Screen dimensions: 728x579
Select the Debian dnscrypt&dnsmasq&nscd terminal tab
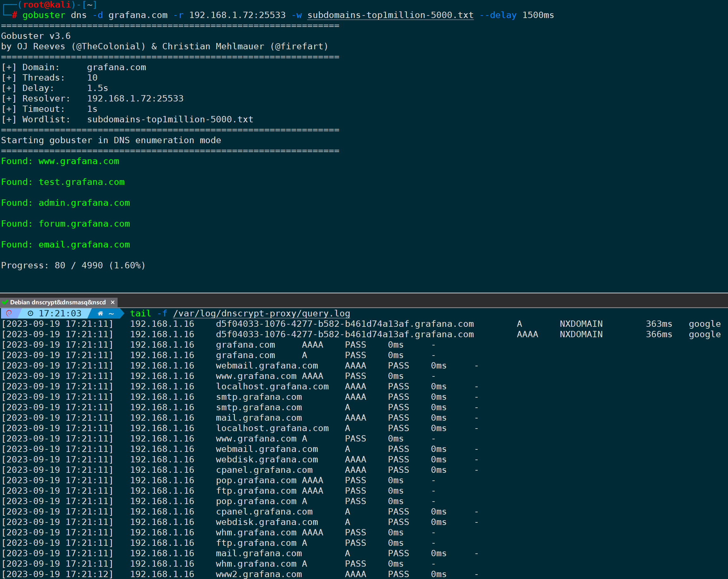pos(58,302)
